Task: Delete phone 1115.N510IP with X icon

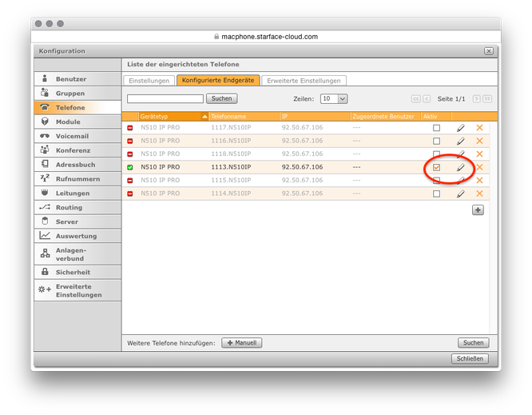Action: pos(479,181)
